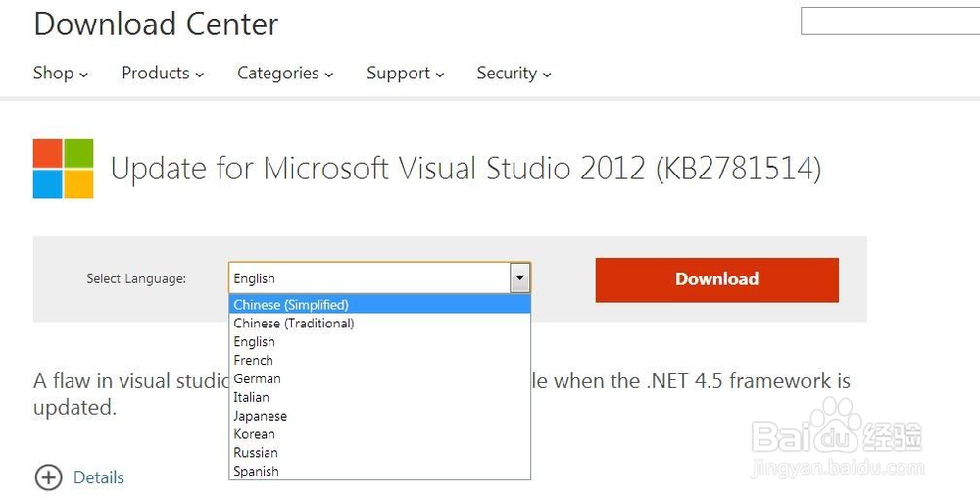The image size is (980, 501).
Task: Choose Chinese (Traditional) from the list
Action: coord(380,324)
